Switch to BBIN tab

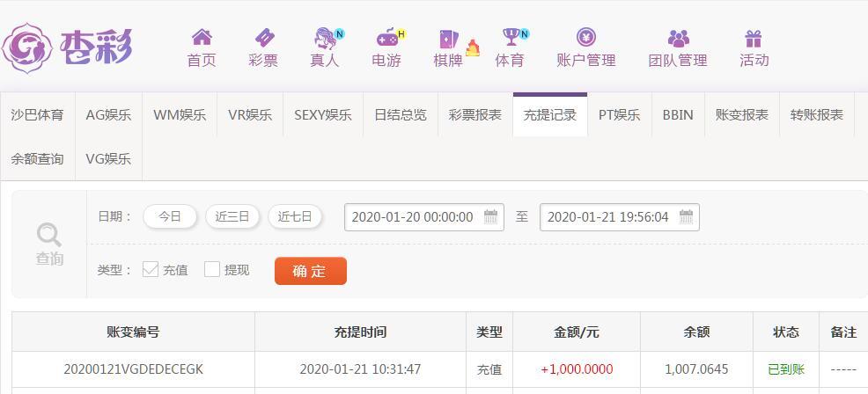(678, 115)
